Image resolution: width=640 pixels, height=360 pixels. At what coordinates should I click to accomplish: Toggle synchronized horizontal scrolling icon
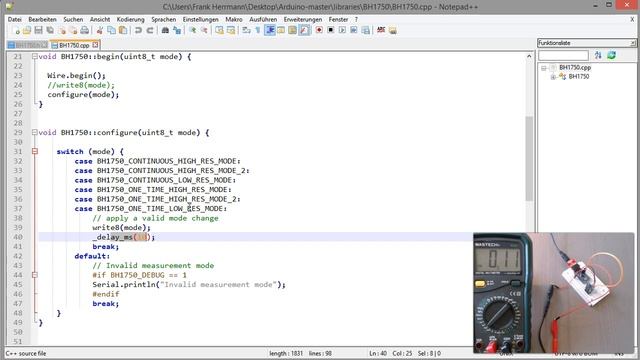(x=231, y=30)
